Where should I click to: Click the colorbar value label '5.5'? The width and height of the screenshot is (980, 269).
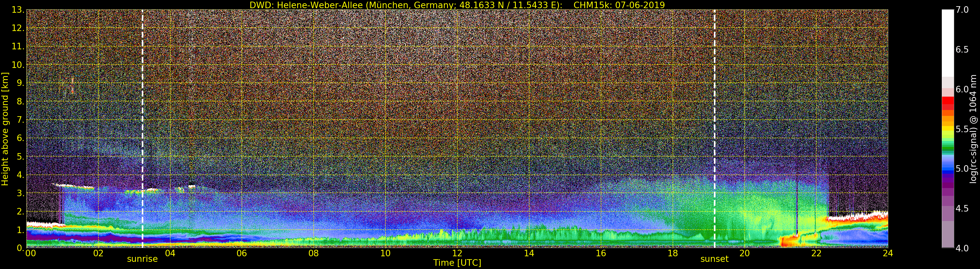coord(962,129)
